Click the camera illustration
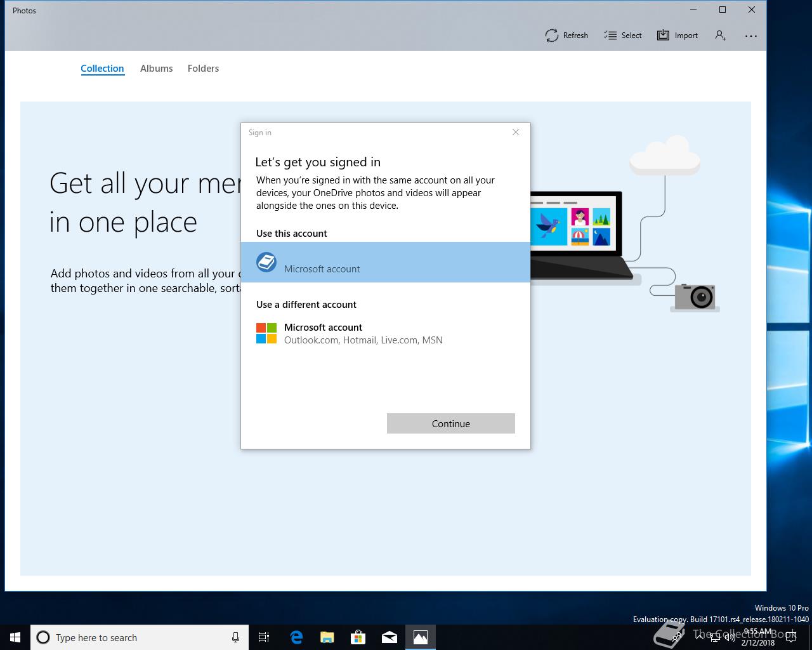The image size is (812, 650). pos(695,297)
